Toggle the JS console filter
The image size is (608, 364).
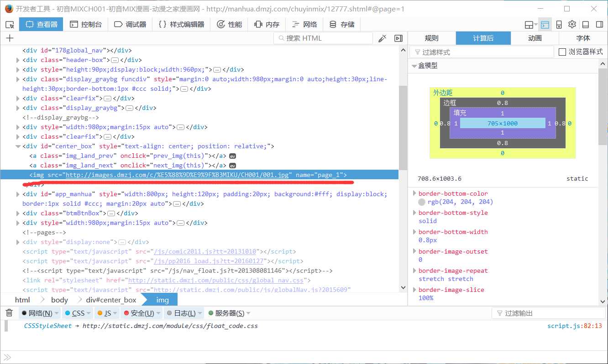coord(104,313)
